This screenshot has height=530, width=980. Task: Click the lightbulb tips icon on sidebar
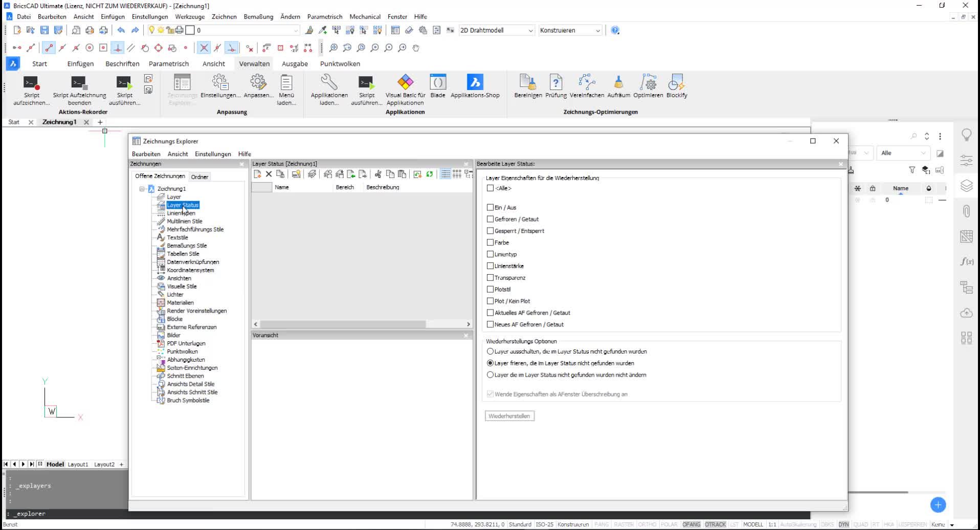966,135
